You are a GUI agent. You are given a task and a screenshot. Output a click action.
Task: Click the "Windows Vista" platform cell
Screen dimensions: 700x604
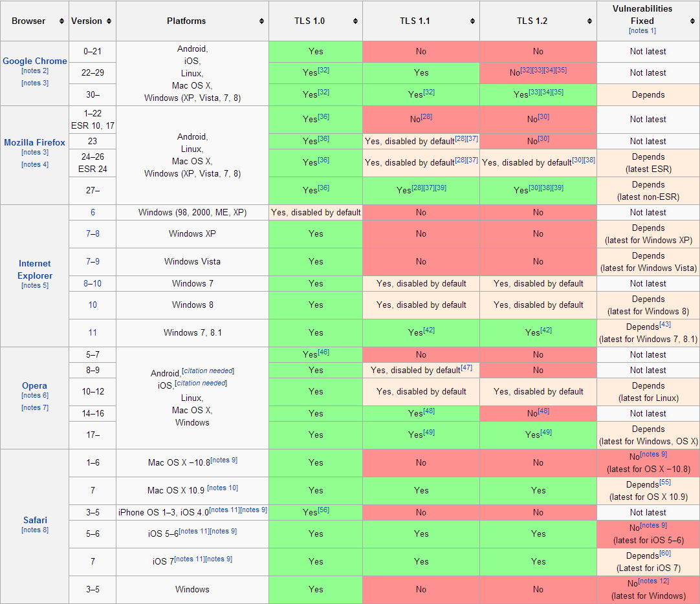[x=192, y=261]
